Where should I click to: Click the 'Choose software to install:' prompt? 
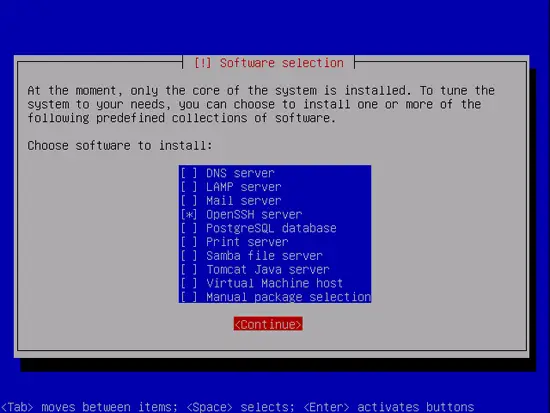[x=120, y=146]
